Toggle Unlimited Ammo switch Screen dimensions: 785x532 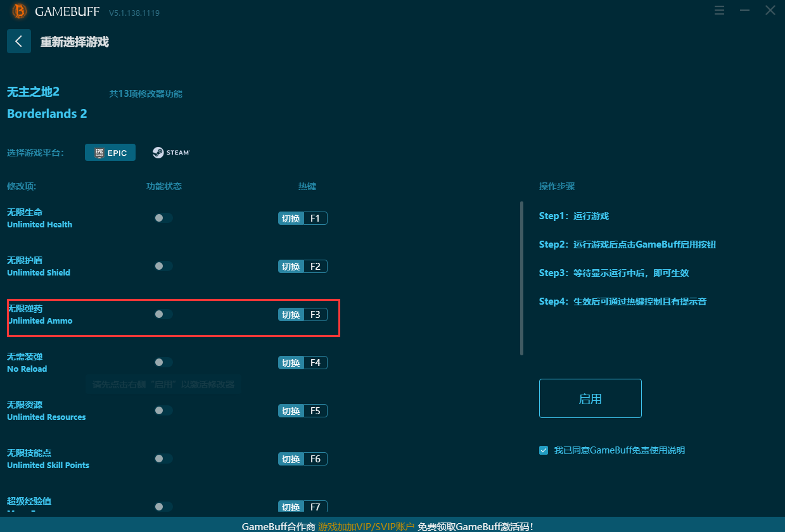(x=163, y=314)
